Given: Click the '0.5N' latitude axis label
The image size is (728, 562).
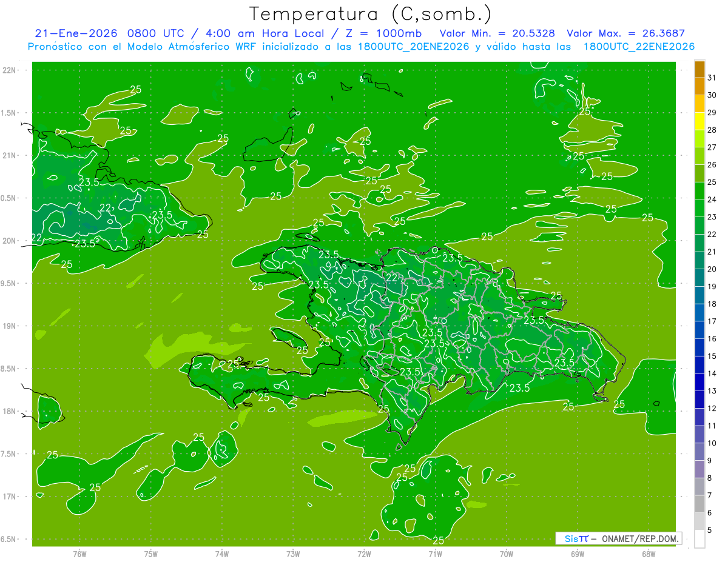Looking at the screenshot, I should click(9, 198).
